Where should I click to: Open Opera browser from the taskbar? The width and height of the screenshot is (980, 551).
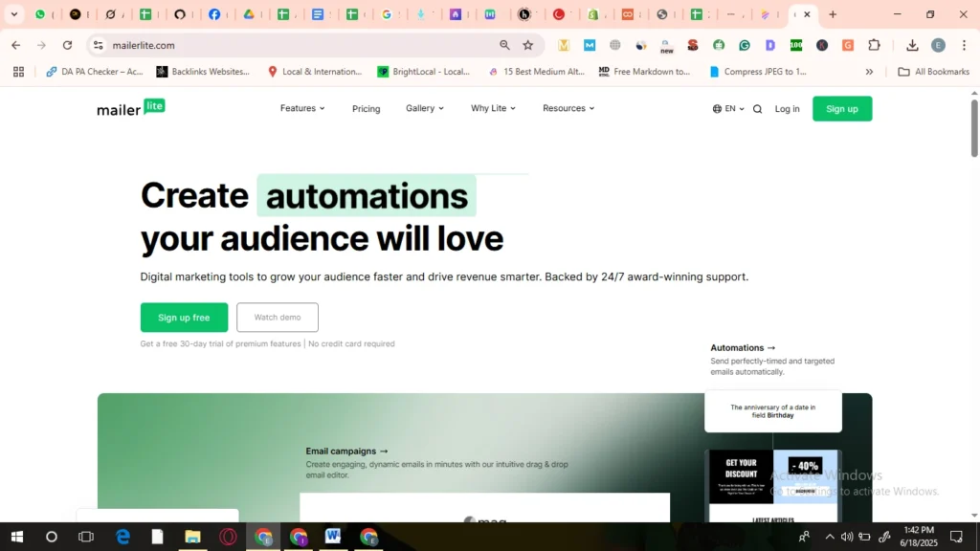pos(228,537)
